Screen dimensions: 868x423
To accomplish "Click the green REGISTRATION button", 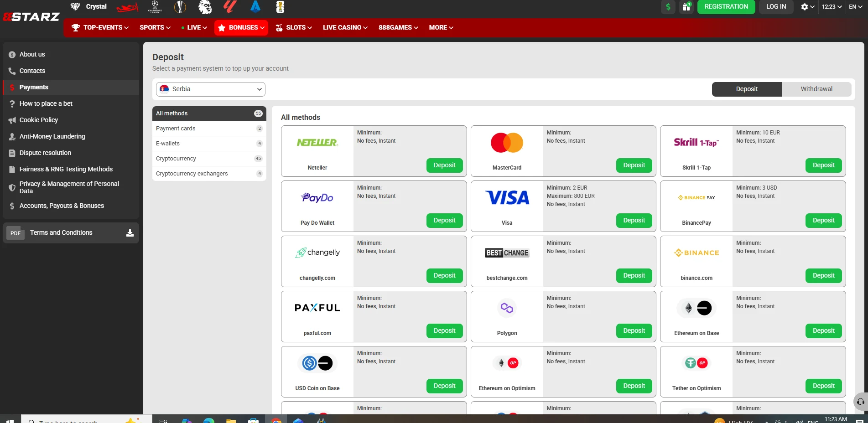I will (726, 7).
